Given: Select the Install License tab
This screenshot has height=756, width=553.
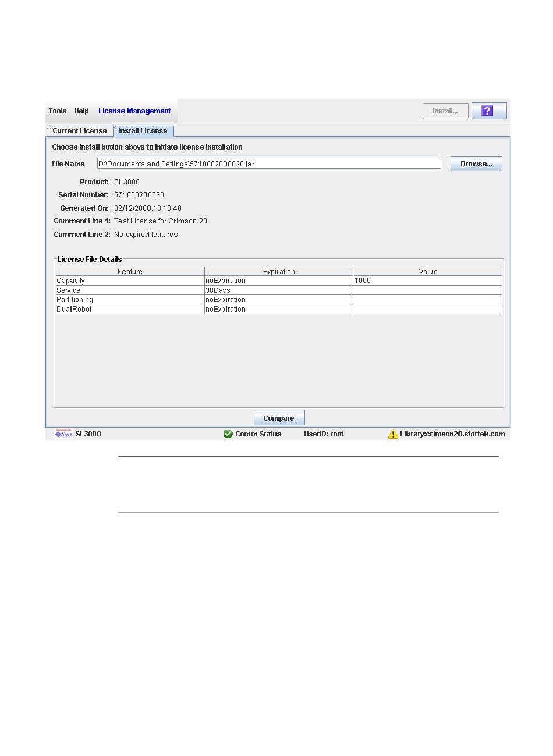Looking at the screenshot, I should pyautogui.click(x=143, y=131).
